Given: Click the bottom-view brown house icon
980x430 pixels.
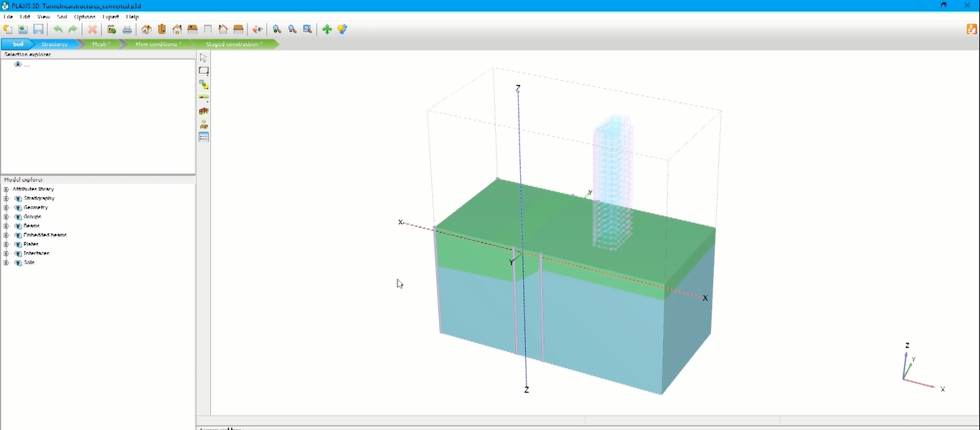Looking at the screenshot, I should coord(238,29).
